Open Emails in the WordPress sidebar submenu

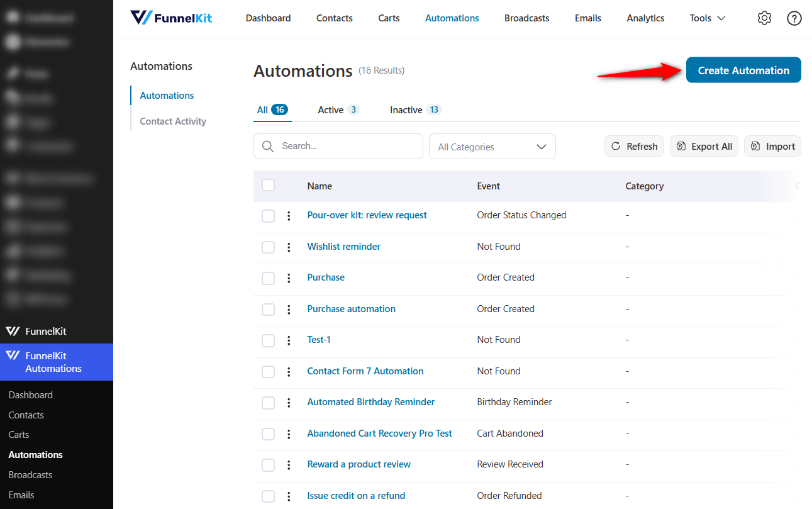[21, 495]
